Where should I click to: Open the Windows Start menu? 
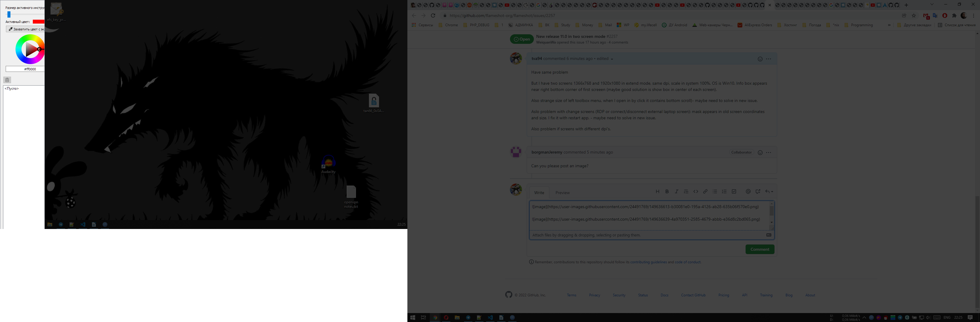click(x=413, y=318)
